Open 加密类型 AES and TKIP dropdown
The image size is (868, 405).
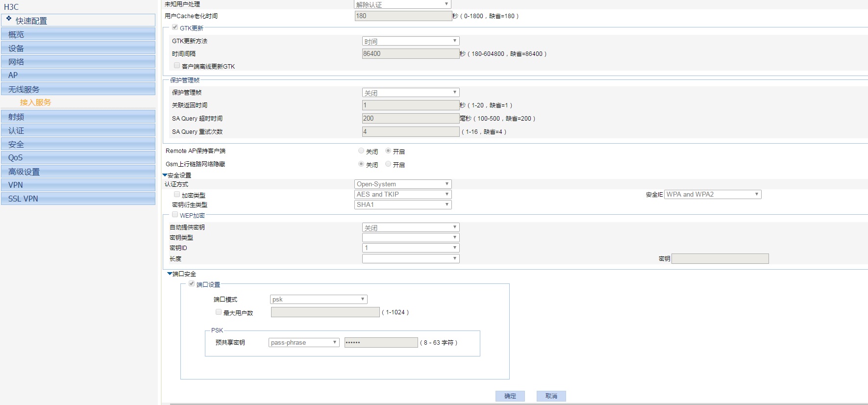point(403,194)
